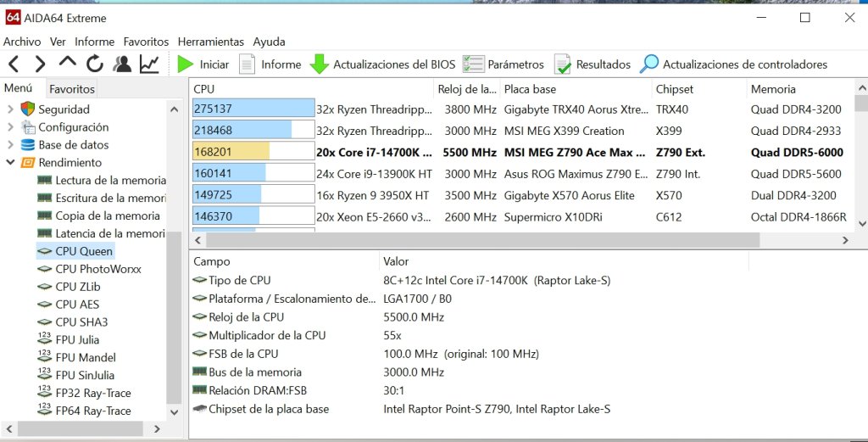Sort results by the CPU column header
The width and height of the screenshot is (868, 442).
click(x=312, y=88)
